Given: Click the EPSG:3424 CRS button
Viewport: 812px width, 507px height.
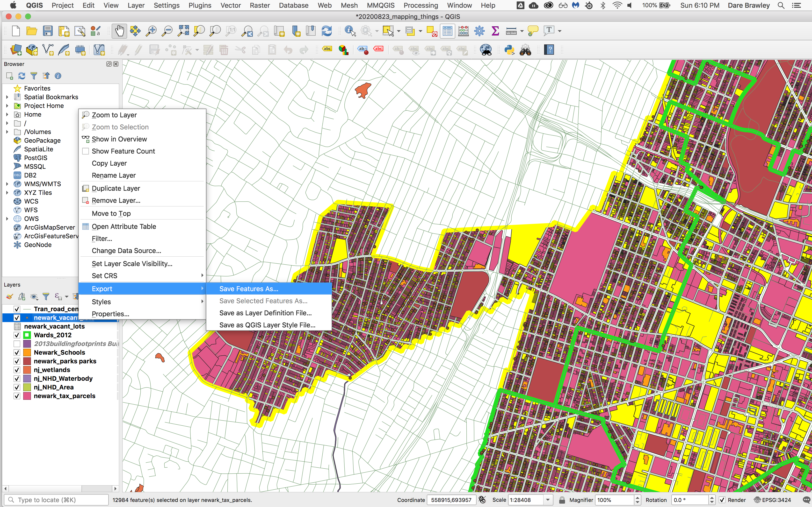Looking at the screenshot, I should pyautogui.click(x=772, y=500).
